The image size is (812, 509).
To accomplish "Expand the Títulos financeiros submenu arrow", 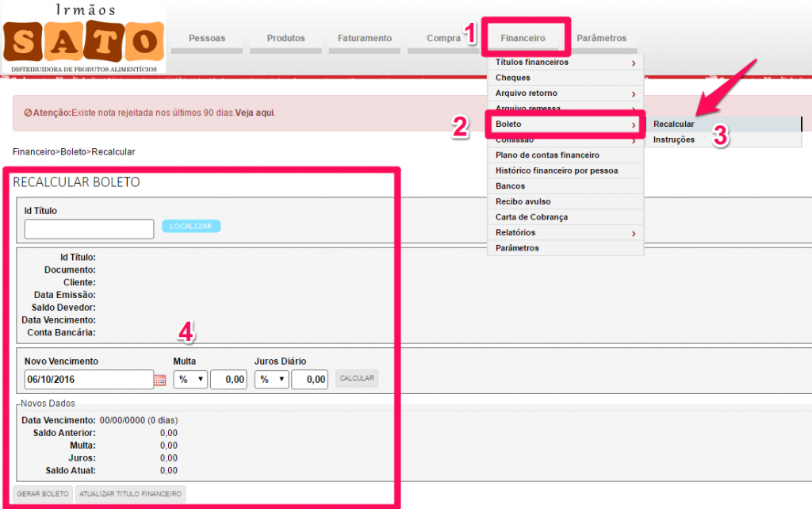I will [633, 63].
